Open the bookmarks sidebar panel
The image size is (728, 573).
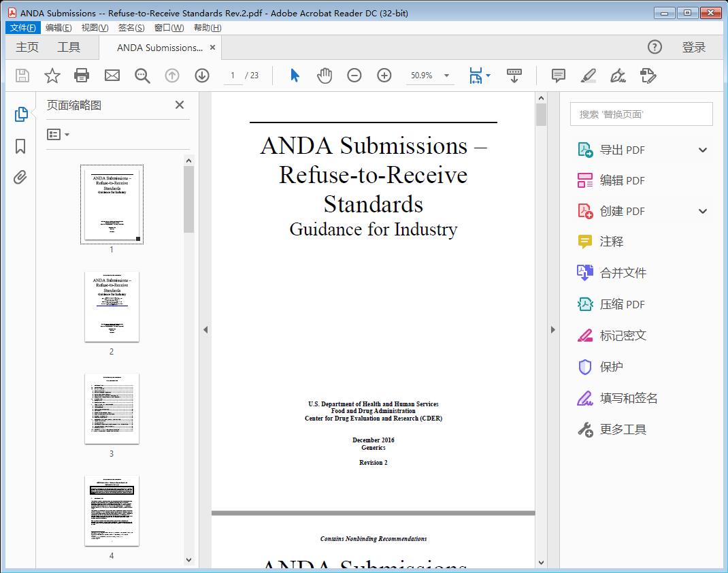click(x=20, y=146)
